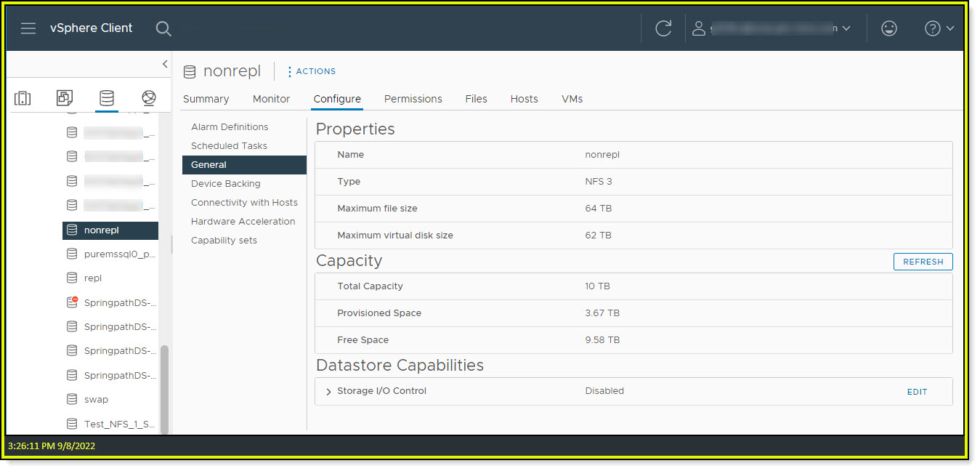The image size is (980, 471).
Task: Click the Maximum virtual disk size label
Action: [395, 235]
